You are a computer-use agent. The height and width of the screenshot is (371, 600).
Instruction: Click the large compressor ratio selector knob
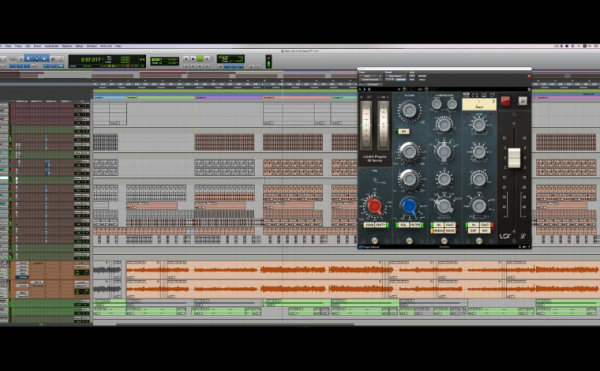444,151
